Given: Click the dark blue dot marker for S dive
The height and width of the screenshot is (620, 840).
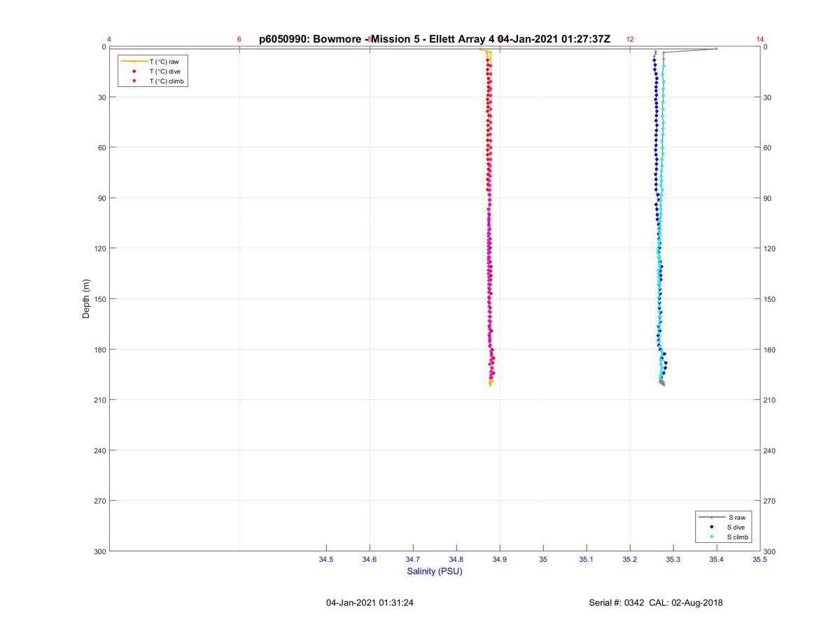Looking at the screenshot, I should click(711, 527).
